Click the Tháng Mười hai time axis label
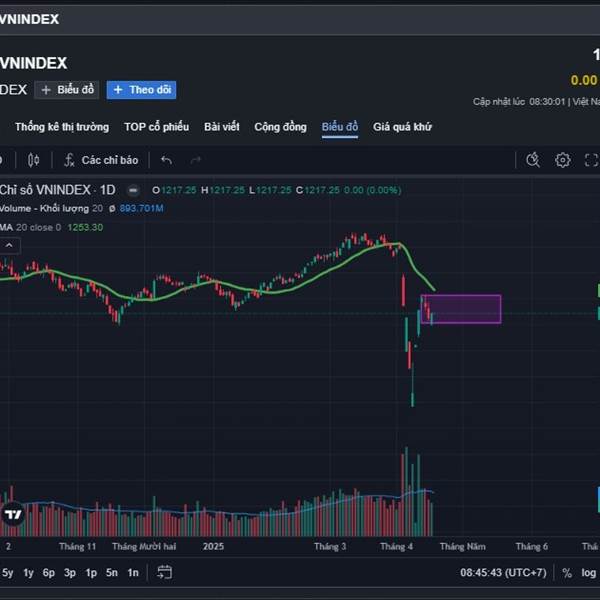This screenshot has width=600, height=600. click(x=144, y=546)
